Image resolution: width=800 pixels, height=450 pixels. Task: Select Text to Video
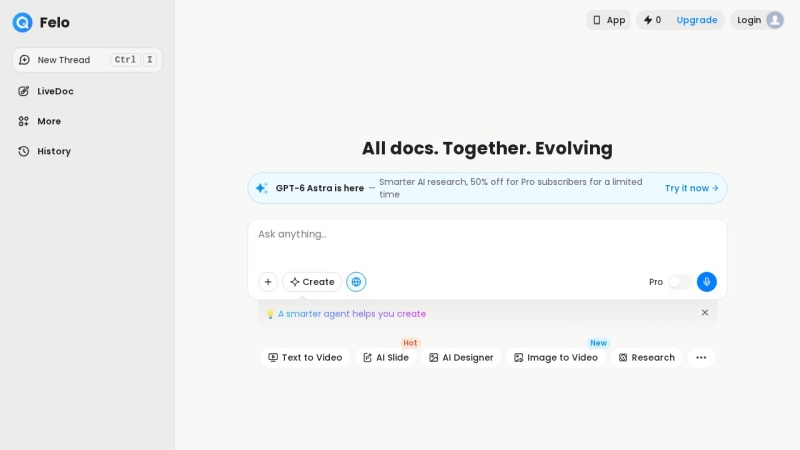305,358
